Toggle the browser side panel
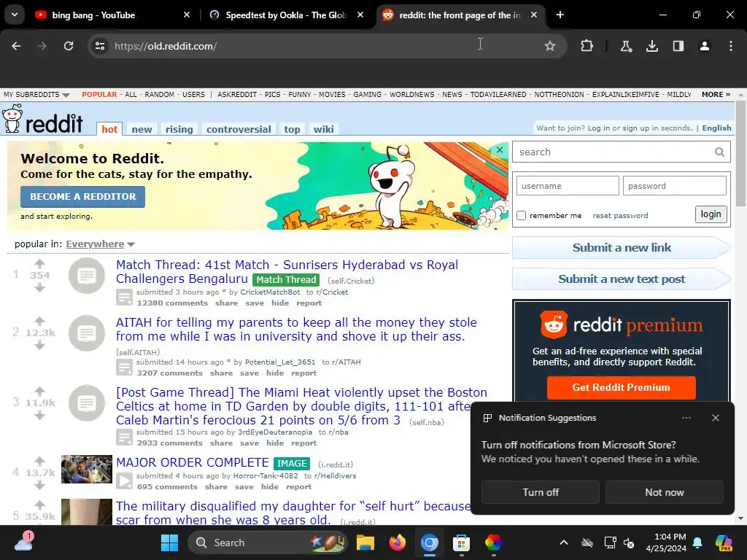This screenshot has width=747, height=560. [678, 46]
